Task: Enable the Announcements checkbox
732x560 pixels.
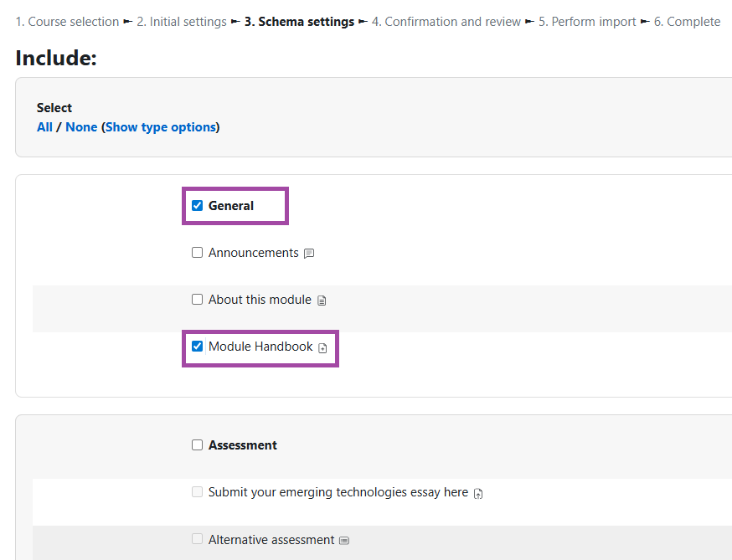Action: coord(197,252)
